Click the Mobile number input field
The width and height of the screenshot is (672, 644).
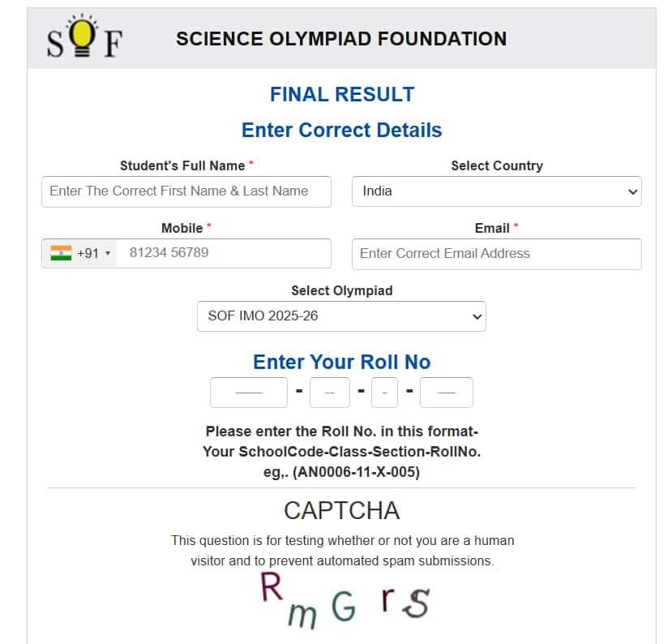click(224, 253)
